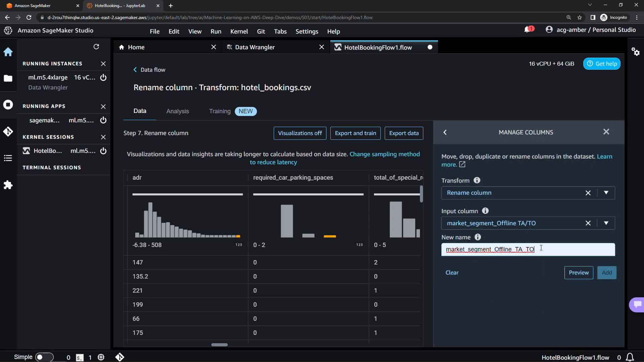Open the property inspector gears icon

coord(635,52)
